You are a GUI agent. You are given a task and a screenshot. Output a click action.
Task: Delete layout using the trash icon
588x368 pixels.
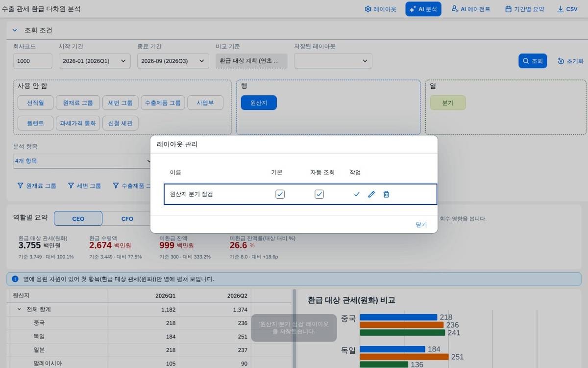[x=386, y=194]
